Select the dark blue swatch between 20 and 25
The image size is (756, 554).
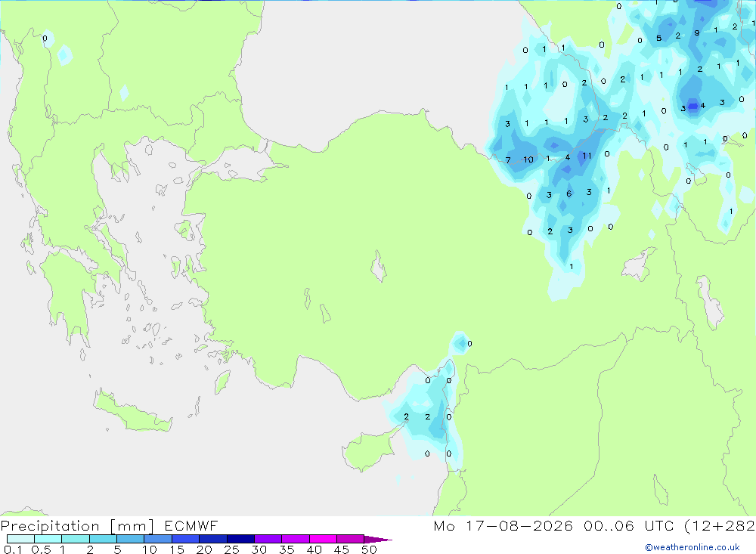[212, 539]
